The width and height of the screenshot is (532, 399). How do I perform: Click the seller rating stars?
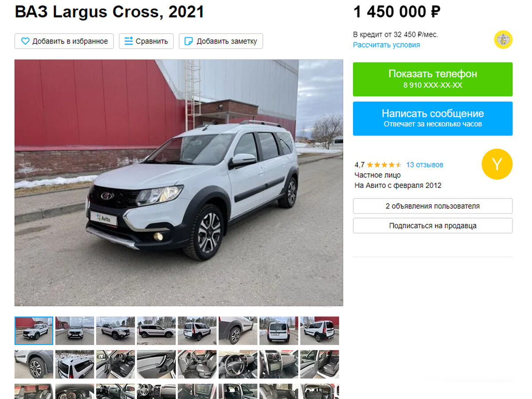384,165
